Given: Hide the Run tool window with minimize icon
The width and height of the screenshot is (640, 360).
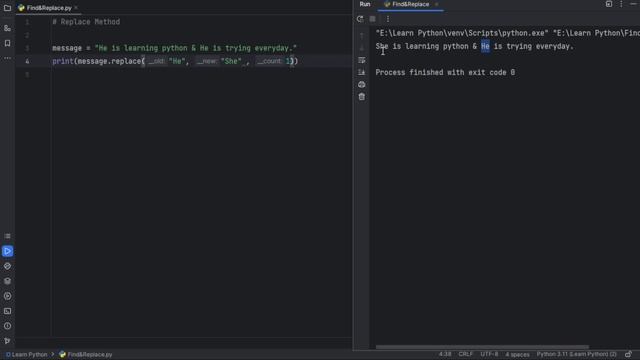Looking at the screenshot, I should click(x=633, y=4).
